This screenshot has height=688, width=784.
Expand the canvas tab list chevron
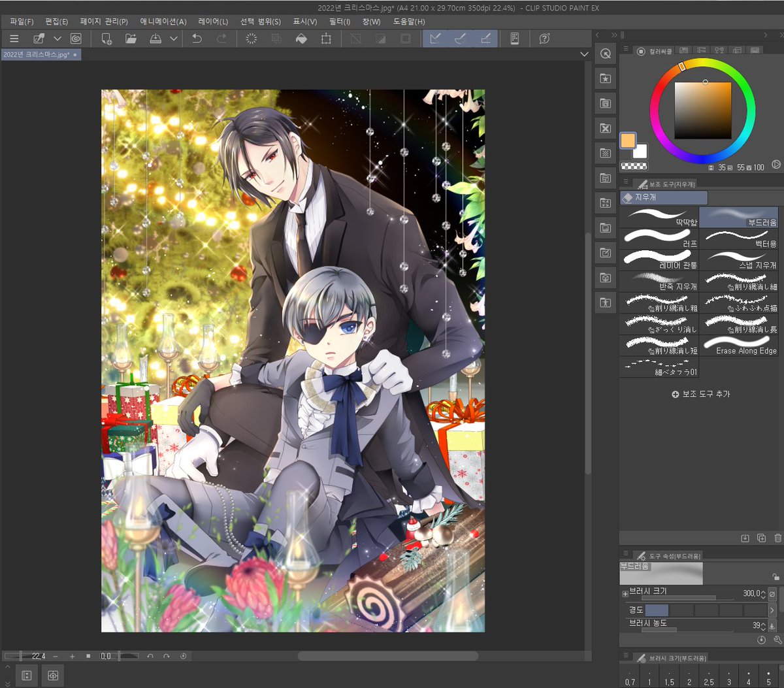(x=584, y=55)
